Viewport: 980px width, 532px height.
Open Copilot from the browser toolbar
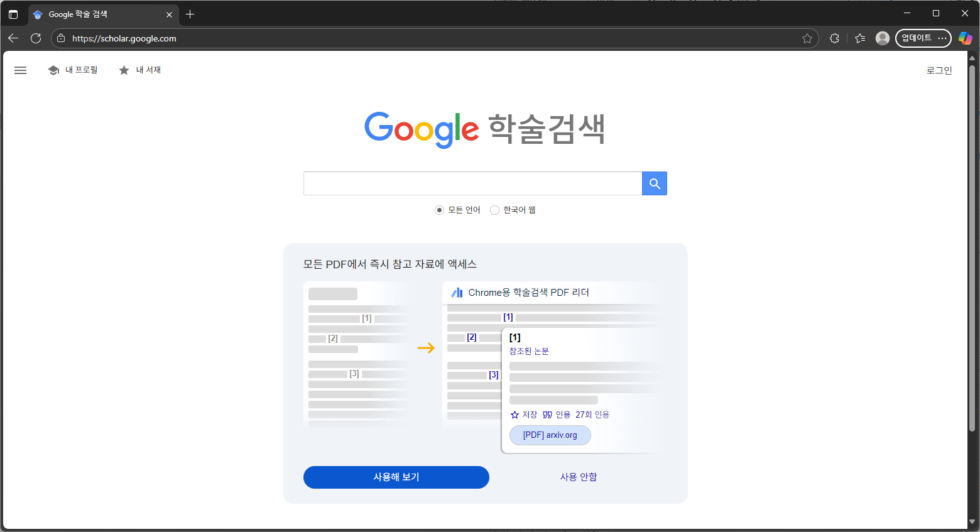point(966,38)
